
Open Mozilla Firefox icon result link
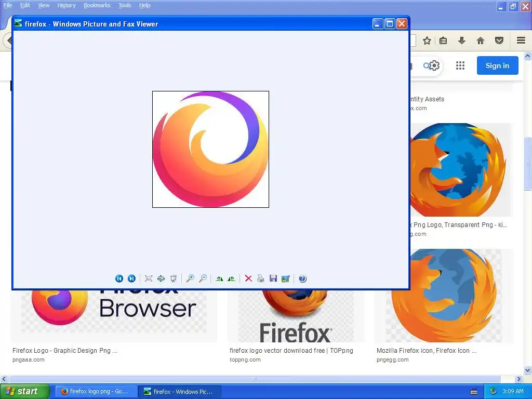point(427,351)
